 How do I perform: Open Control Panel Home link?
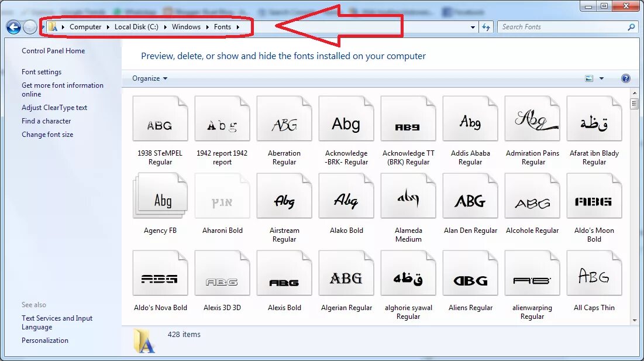(53, 51)
